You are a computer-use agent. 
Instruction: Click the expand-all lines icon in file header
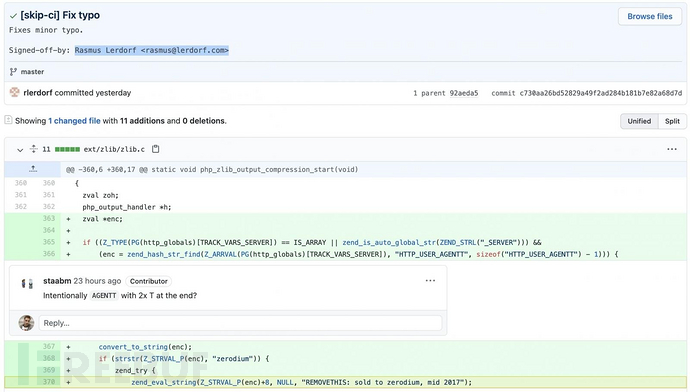[x=33, y=149]
